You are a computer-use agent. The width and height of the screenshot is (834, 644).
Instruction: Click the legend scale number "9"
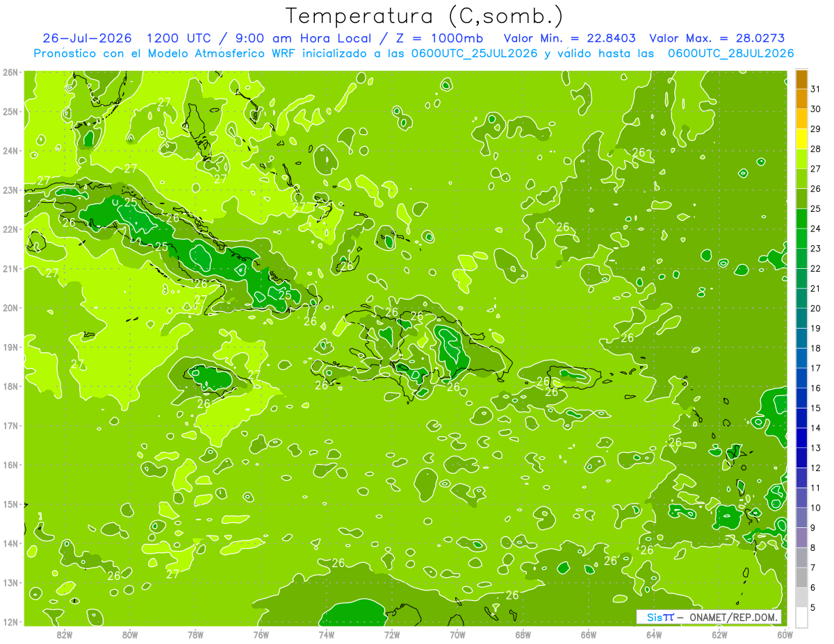813,528
